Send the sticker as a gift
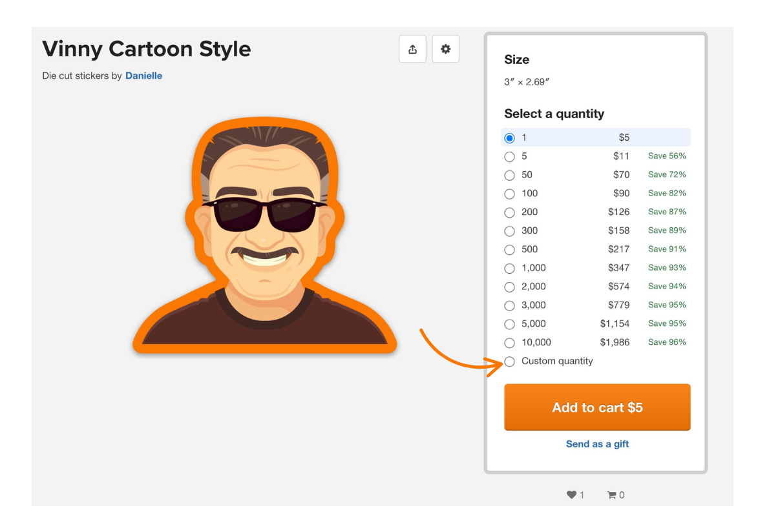 tap(596, 444)
